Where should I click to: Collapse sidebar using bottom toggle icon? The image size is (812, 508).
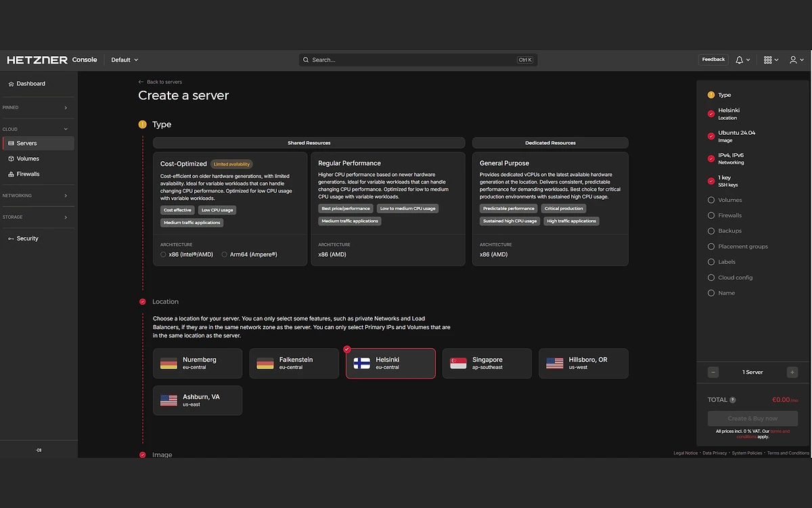[39, 450]
